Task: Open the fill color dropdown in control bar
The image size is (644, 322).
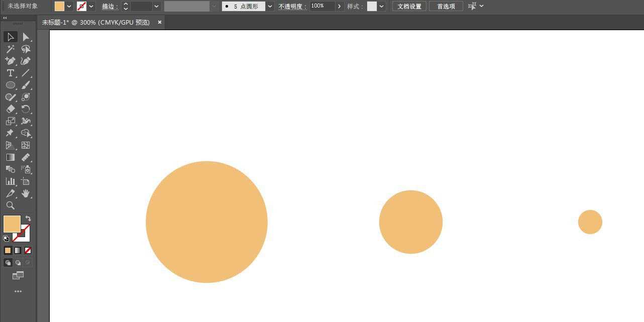Action: tap(69, 7)
